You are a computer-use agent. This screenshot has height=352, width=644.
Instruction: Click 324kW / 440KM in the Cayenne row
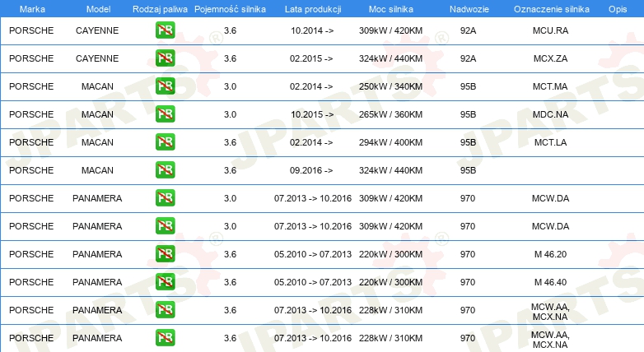[390, 58]
